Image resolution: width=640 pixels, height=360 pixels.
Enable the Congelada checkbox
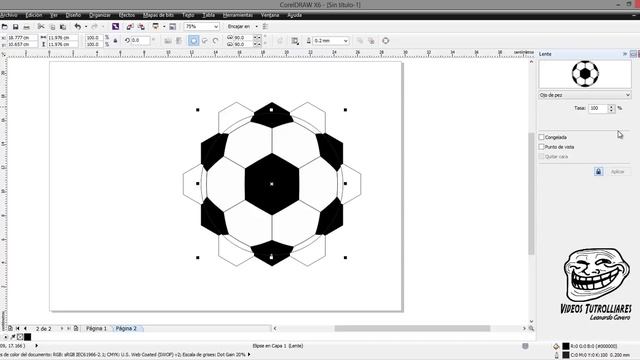541,137
